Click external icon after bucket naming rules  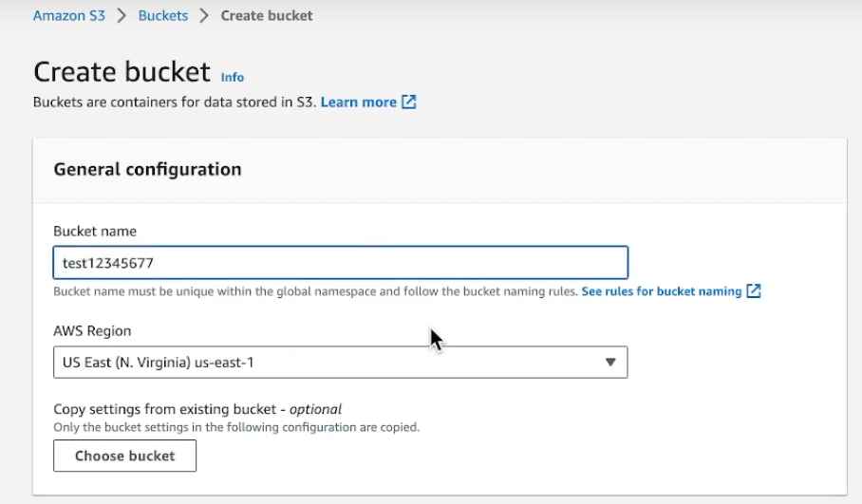click(754, 291)
